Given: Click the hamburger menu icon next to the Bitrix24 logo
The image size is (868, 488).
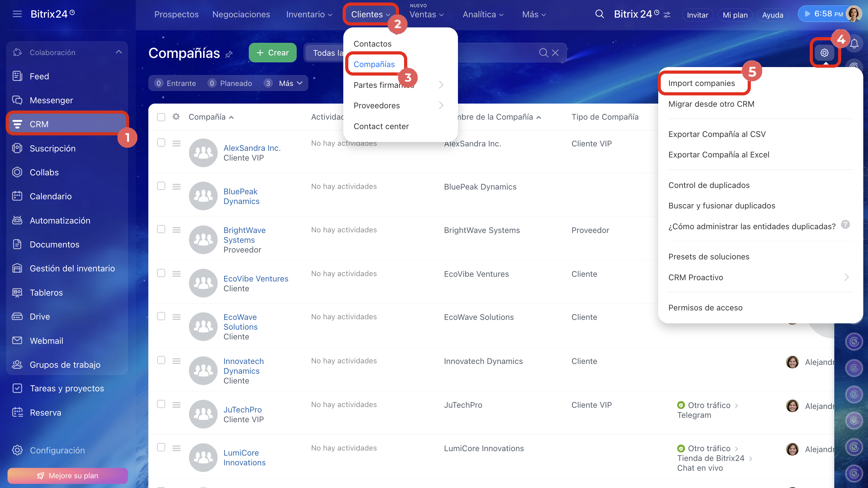Looking at the screenshot, I should pyautogui.click(x=17, y=14).
